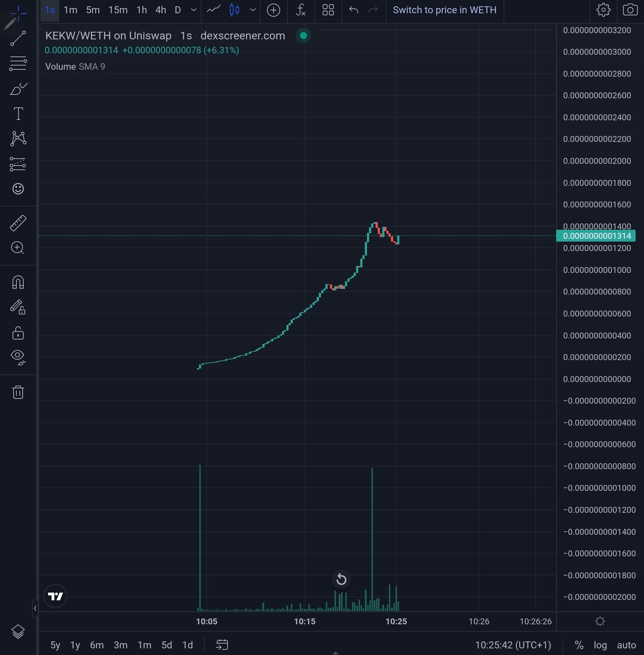Click the current price label 0.0000000001314

[596, 236]
